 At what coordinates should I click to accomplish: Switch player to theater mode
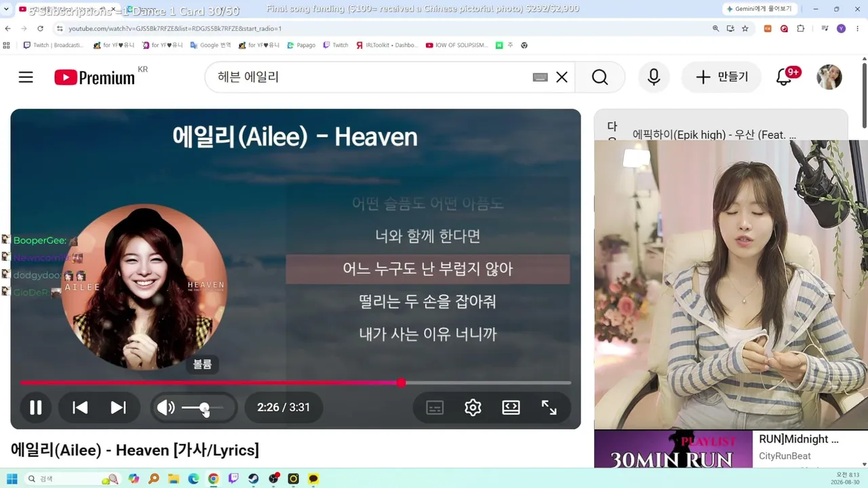[x=511, y=407]
